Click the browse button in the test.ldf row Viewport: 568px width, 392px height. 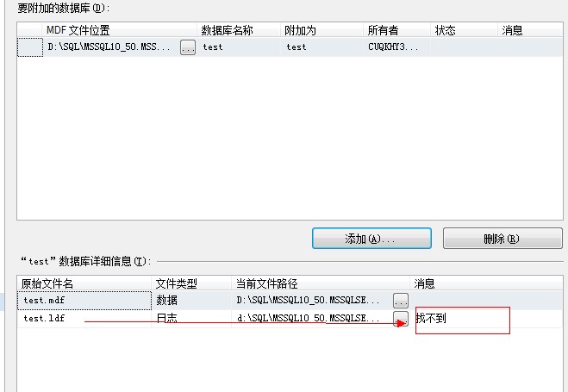pyautogui.click(x=401, y=319)
